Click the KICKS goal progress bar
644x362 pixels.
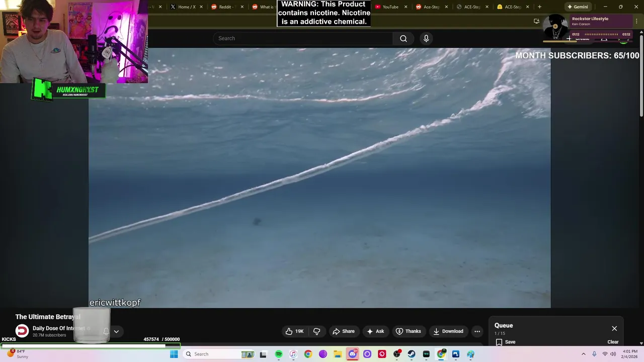click(x=91, y=346)
